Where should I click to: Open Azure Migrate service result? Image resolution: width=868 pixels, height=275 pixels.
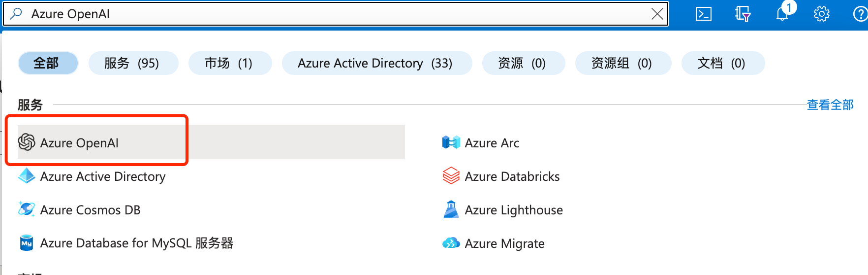click(x=504, y=243)
